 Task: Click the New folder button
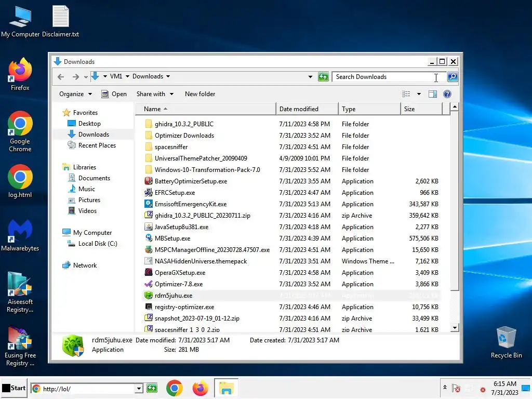(200, 94)
